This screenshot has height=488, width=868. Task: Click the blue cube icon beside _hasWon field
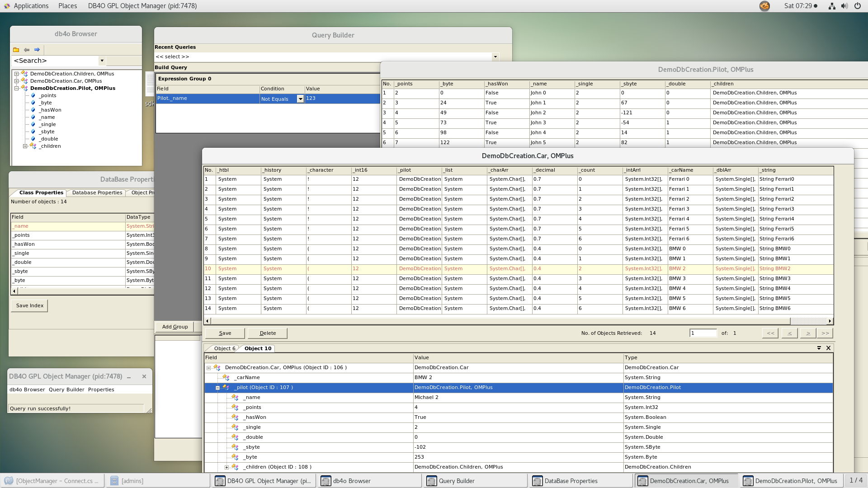click(33, 110)
